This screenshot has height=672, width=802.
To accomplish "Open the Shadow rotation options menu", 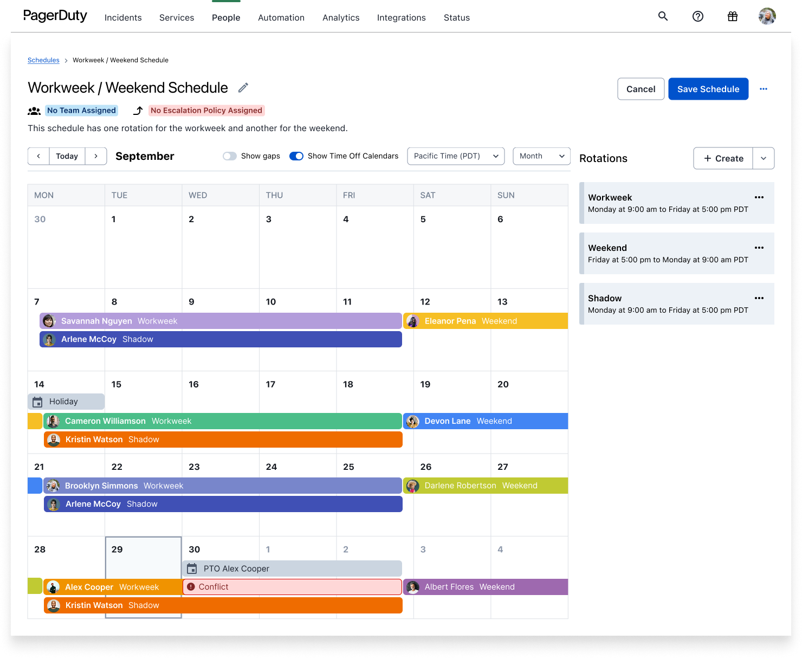I will [759, 298].
